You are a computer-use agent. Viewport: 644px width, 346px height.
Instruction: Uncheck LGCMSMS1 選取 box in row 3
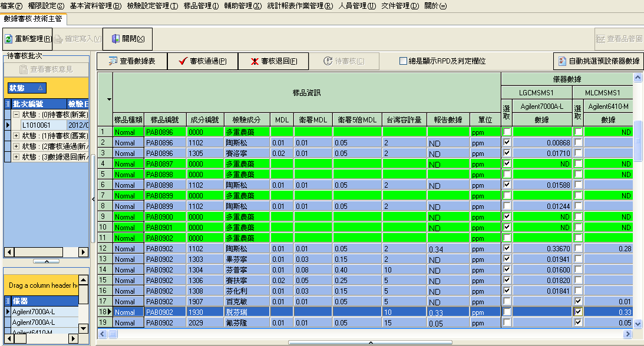507,153
